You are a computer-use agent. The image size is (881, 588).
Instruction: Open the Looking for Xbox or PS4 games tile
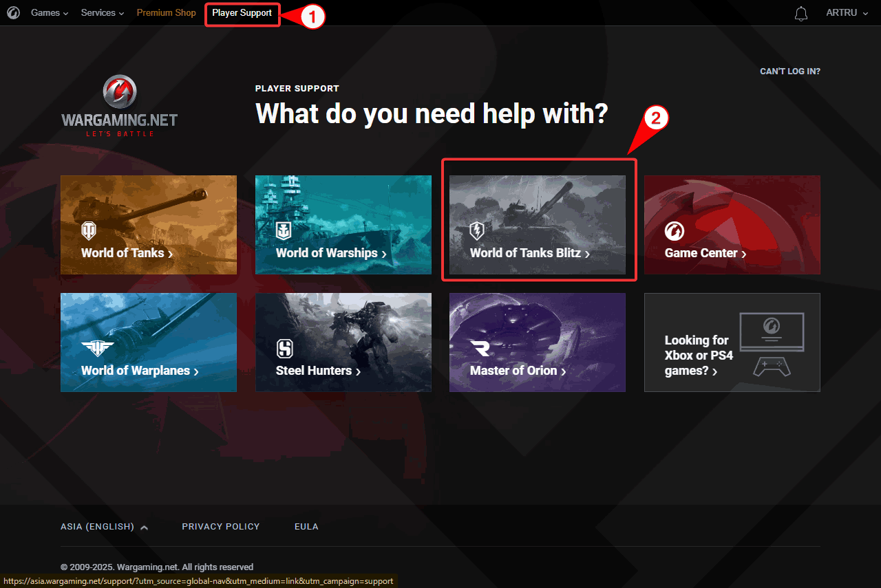[732, 342]
